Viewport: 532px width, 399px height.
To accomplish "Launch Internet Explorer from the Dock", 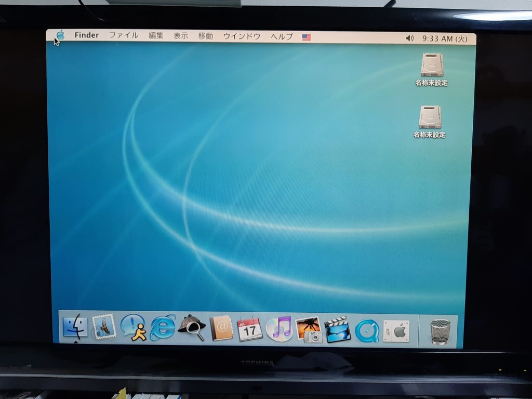I will [163, 328].
